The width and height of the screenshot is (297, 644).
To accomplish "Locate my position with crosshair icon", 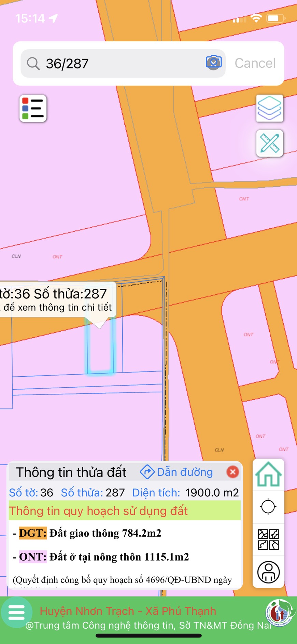I will [268, 506].
